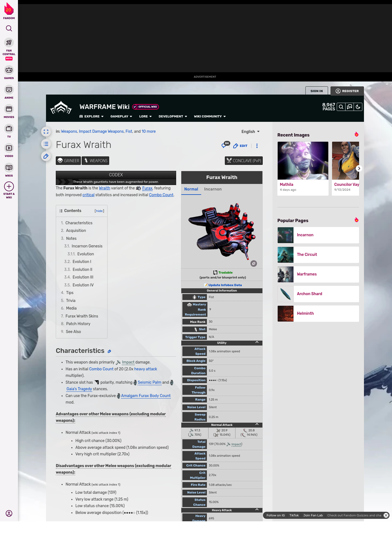
Task: Open the Explore dropdown menu
Action: pos(91,116)
